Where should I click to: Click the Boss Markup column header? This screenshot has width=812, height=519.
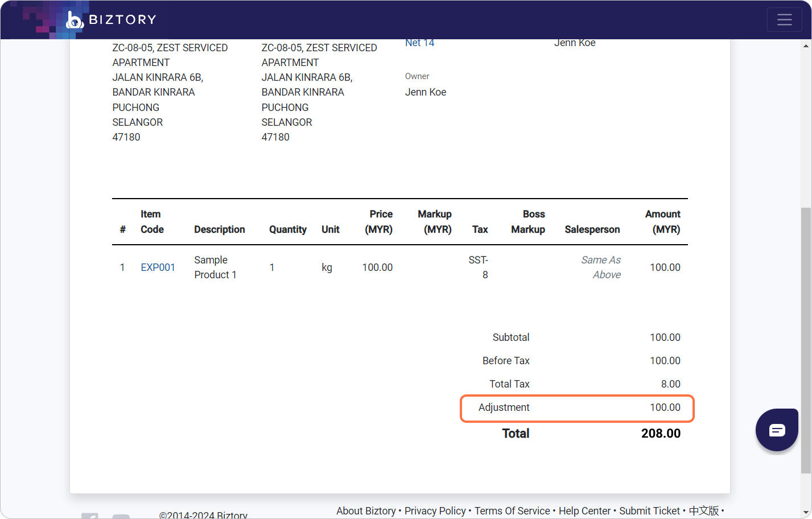528,222
